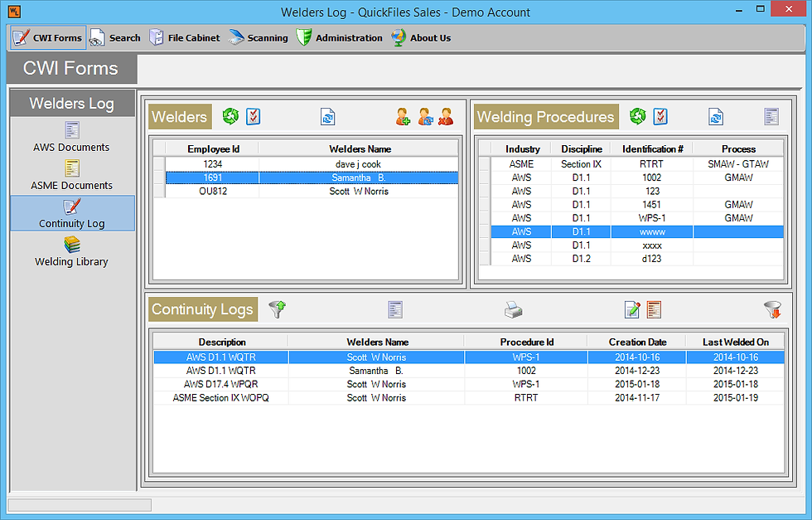
Task: Click document sync icon in Welding Procedures panel
Action: 716,117
